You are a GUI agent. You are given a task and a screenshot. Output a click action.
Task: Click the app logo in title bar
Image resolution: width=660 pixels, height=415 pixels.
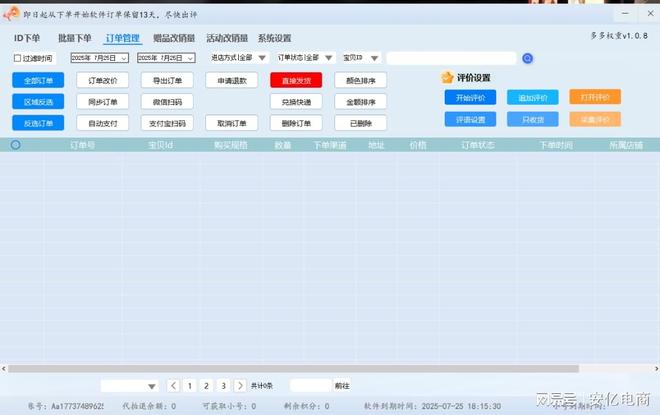click(x=11, y=11)
